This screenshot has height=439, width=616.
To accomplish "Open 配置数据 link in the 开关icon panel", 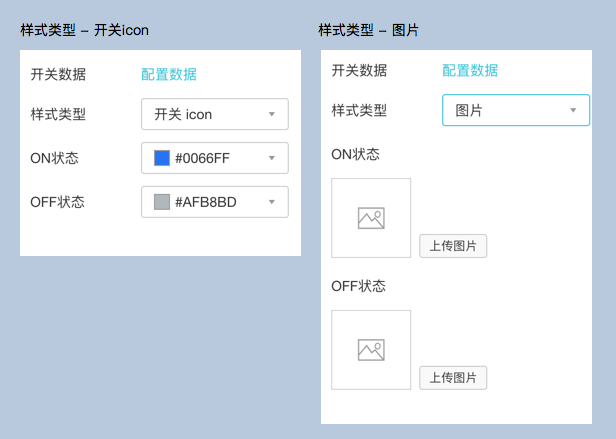I will point(168,74).
